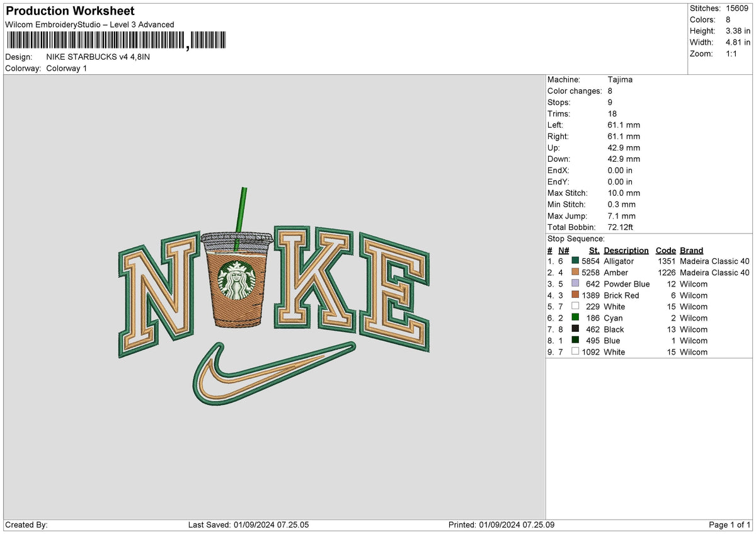This screenshot has height=534, width=756.
Task: Click the white swatch with 1092 stitches
Action: pyautogui.click(x=575, y=351)
